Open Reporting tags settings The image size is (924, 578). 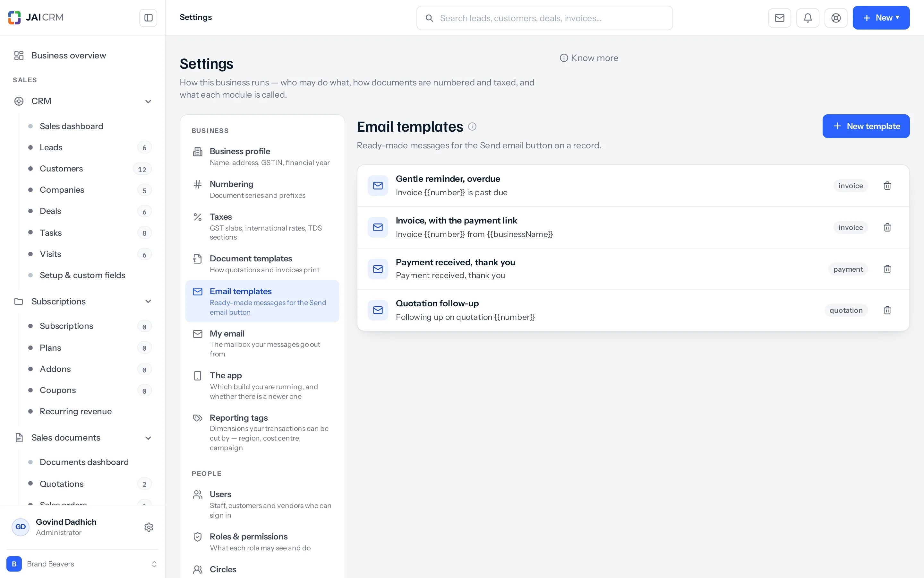[x=262, y=432]
